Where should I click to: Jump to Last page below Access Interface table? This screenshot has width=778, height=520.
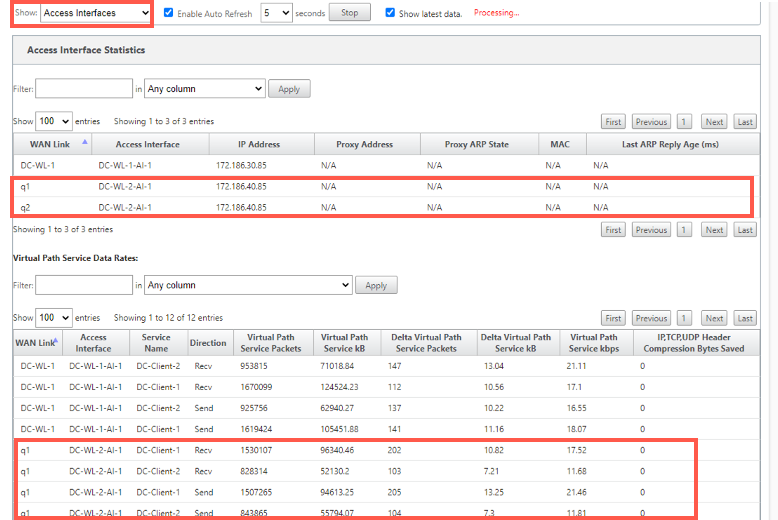point(745,230)
